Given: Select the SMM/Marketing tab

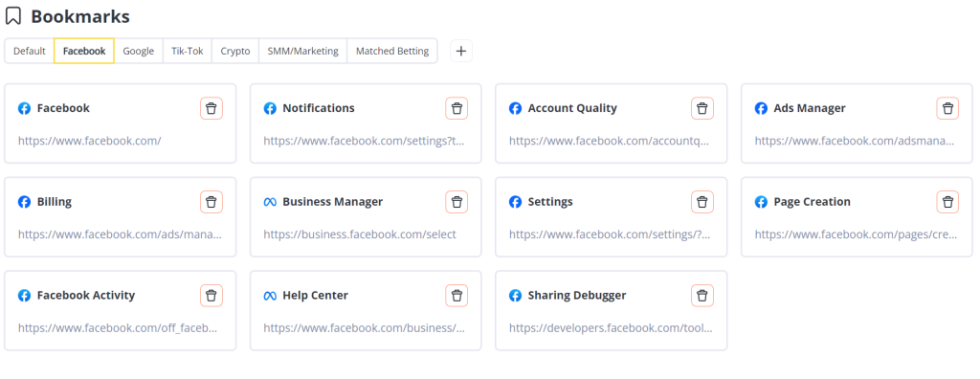Looking at the screenshot, I should click(303, 52).
